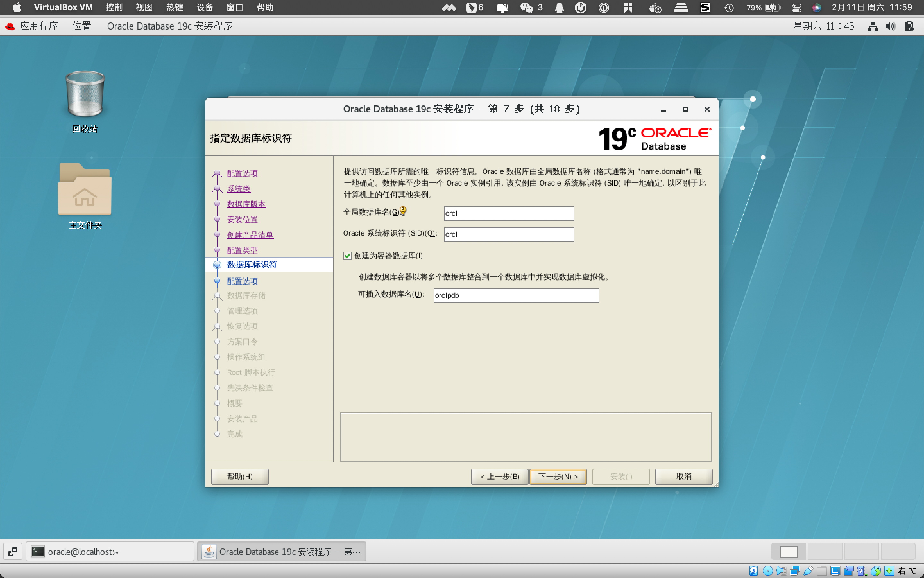Click the 全局数据库名 input field
This screenshot has height=578, width=924.
coord(509,213)
